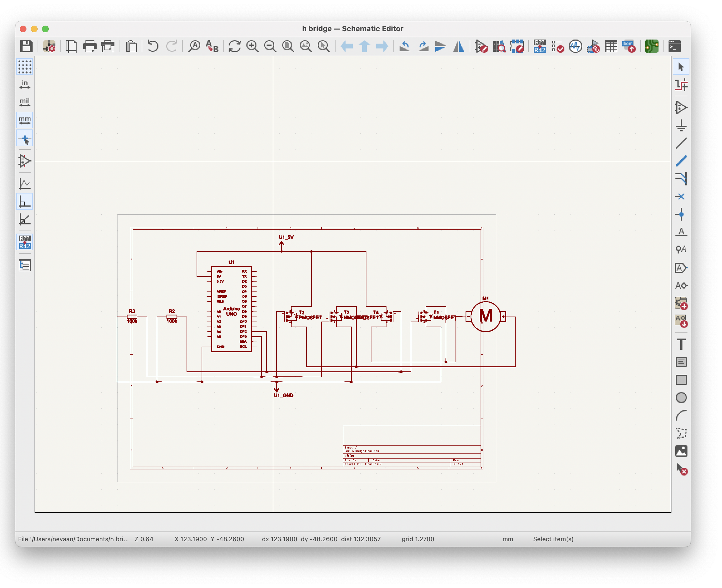Annotate schematic symbols automatically

click(539, 46)
